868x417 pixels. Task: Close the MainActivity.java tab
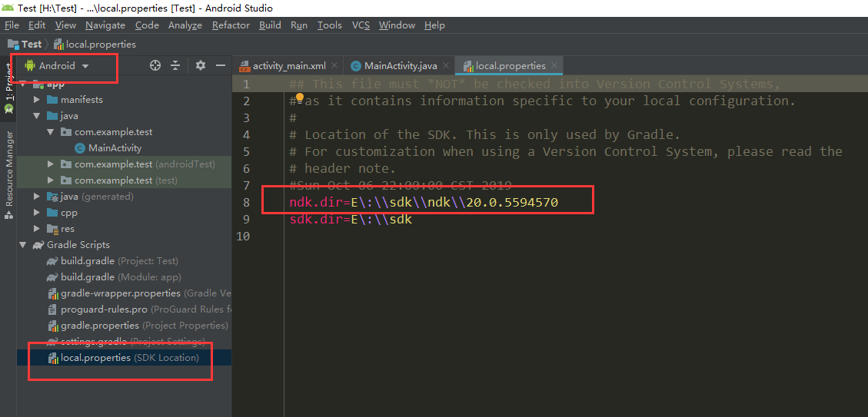click(x=446, y=66)
